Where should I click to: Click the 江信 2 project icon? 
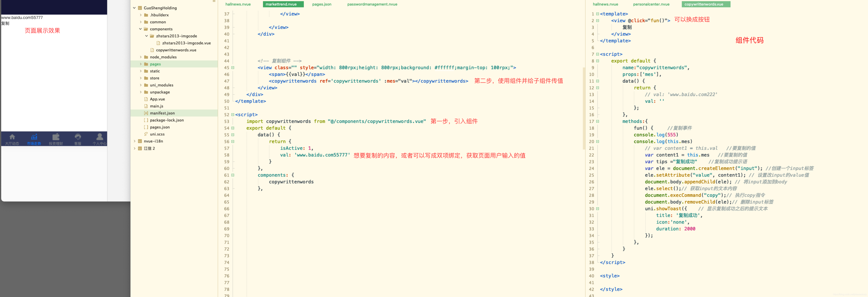coord(140,148)
